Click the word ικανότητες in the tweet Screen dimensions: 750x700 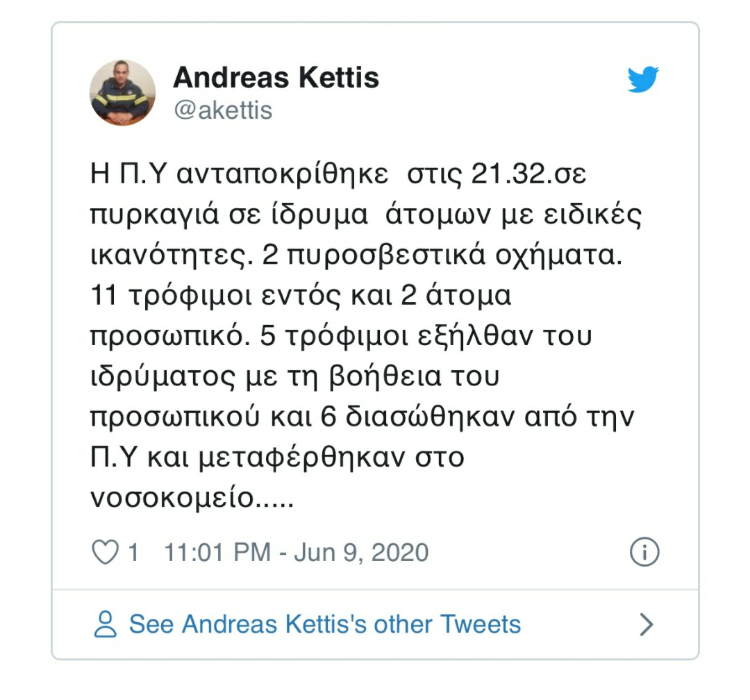170,256
